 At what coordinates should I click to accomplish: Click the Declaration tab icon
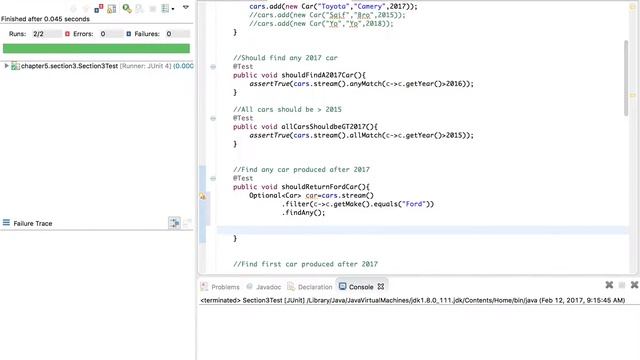pos(291,287)
